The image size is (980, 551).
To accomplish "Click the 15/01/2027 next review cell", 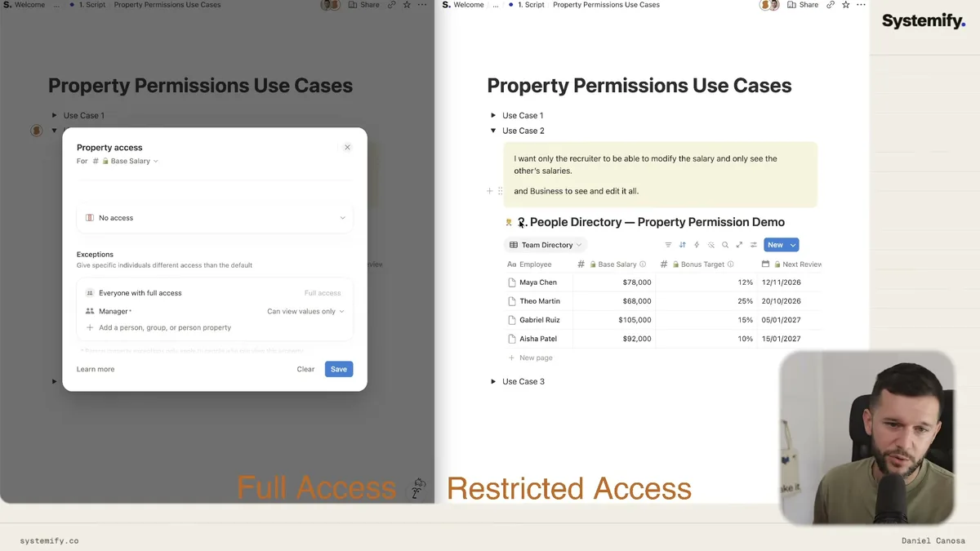I will [791, 339].
